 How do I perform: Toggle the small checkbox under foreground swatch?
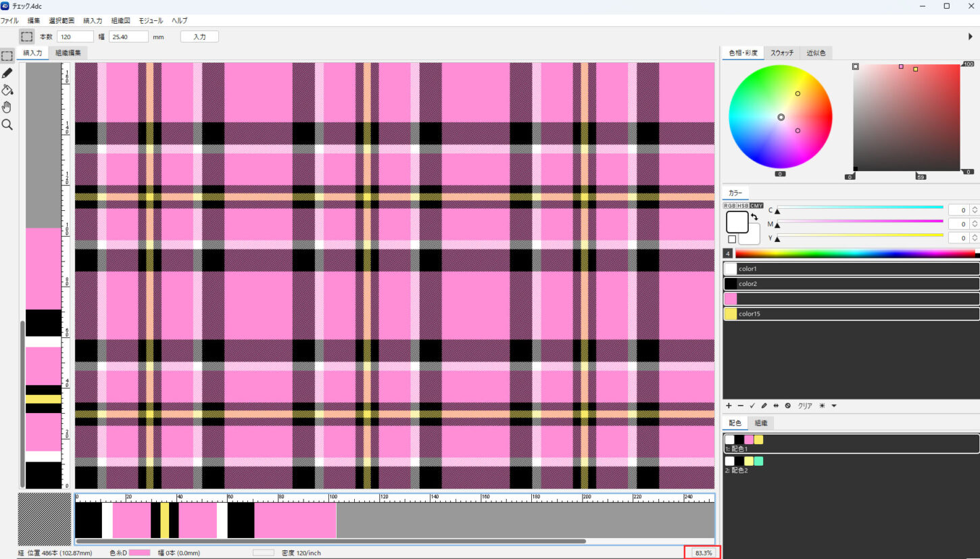[732, 239]
